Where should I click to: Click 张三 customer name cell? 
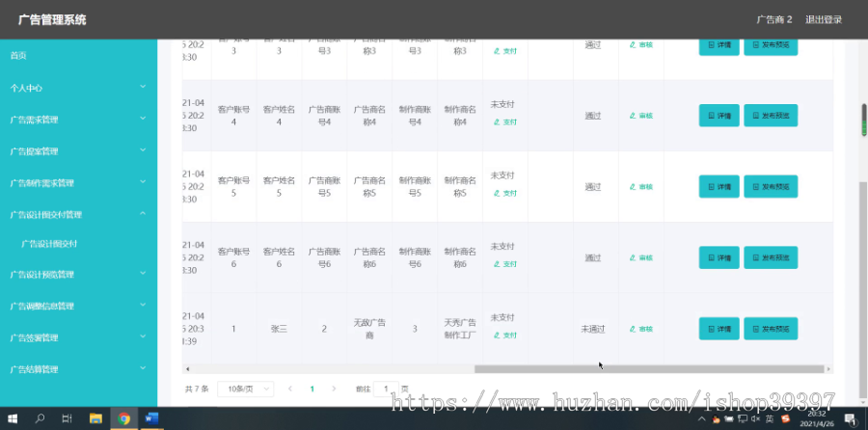(x=279, y=329)
